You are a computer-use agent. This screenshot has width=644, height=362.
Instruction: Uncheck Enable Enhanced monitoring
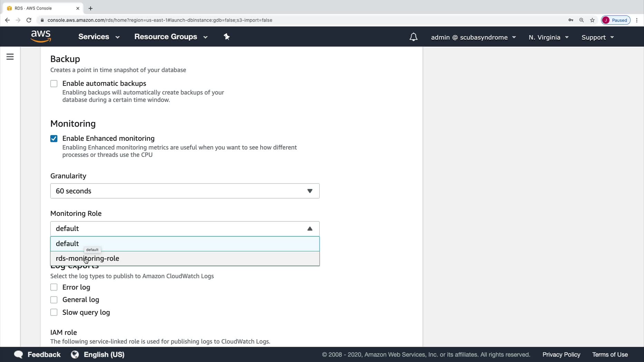coord(54,139)
